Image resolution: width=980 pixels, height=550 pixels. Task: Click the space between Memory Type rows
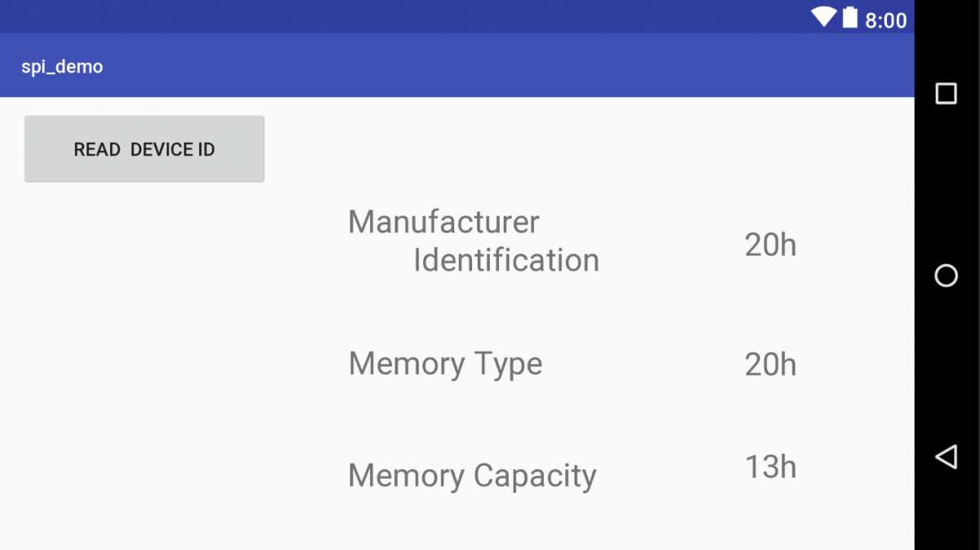point(572,416)
